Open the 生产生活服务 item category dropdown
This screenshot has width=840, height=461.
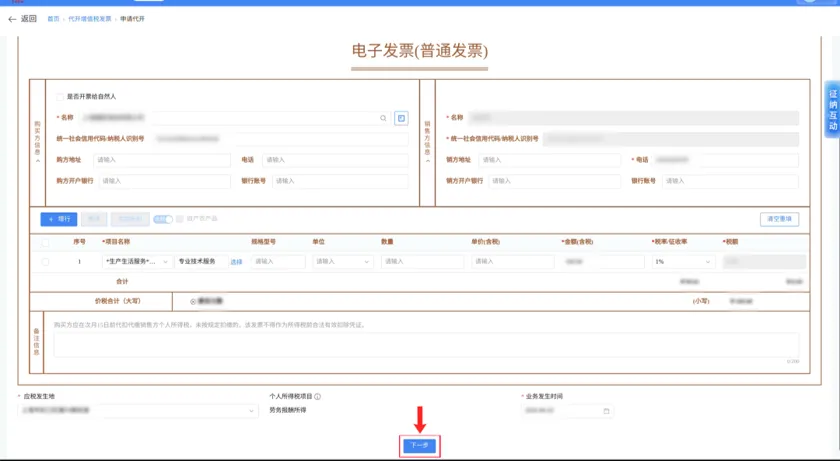tap(137, 262)
